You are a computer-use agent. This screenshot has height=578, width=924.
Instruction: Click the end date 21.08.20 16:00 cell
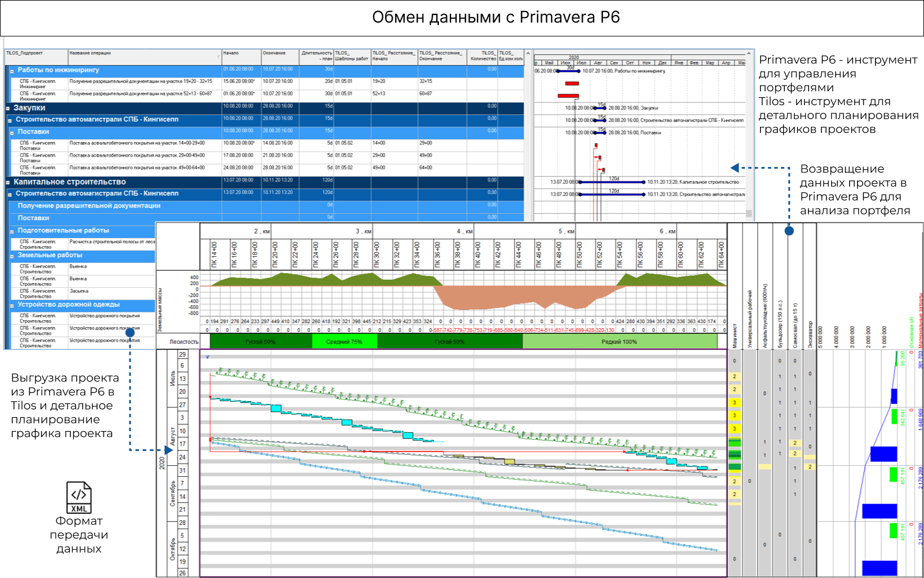click(280, 158)
